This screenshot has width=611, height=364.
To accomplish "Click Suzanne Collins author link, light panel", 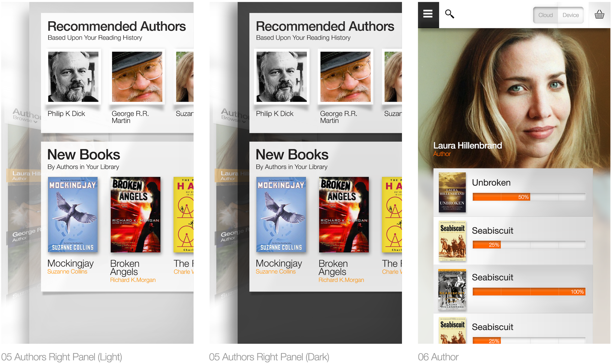I will [67, 271].
